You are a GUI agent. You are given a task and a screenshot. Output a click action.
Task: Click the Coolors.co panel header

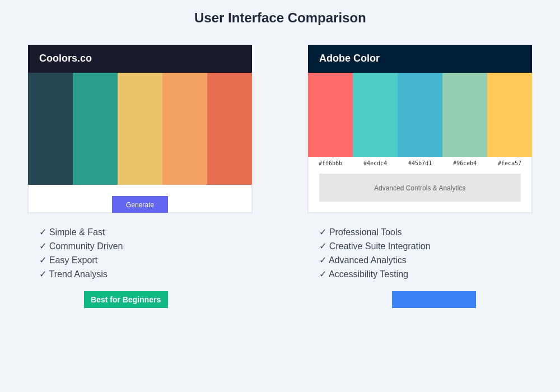[x=140, y=59]
